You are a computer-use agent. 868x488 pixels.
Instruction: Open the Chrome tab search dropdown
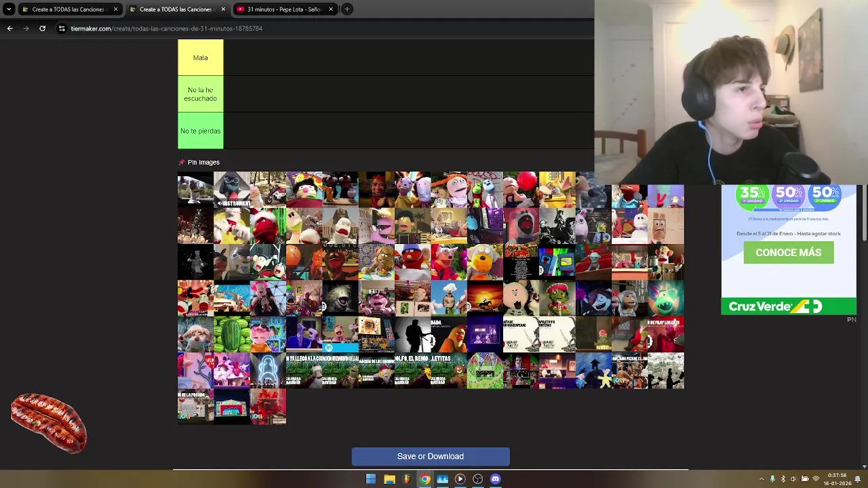(x=9, y=9)
